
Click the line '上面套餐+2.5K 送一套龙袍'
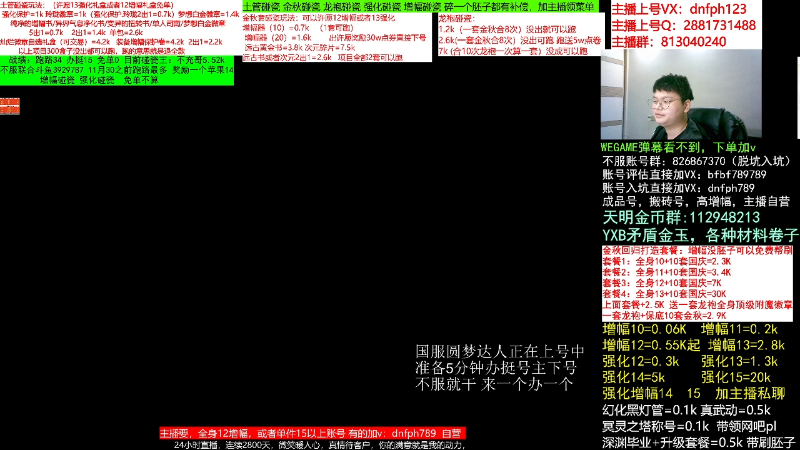(697, 305)
